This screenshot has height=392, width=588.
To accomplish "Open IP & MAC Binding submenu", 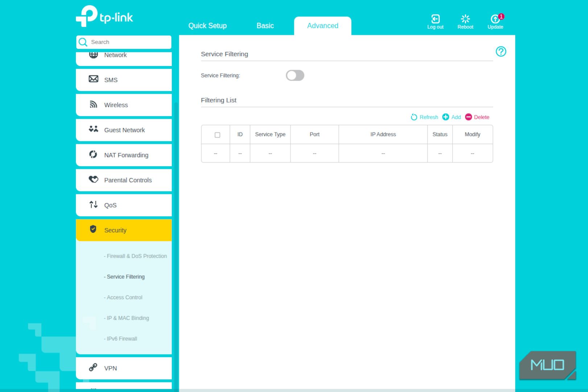I will click(126, 318).
